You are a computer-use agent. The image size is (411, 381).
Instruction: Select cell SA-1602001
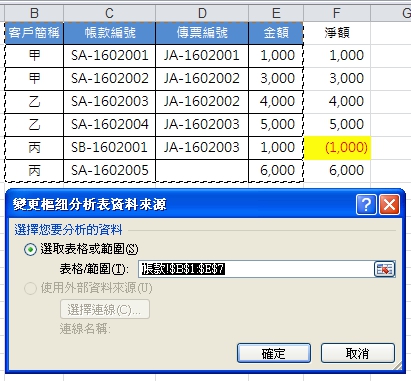(x=109, y=56)
